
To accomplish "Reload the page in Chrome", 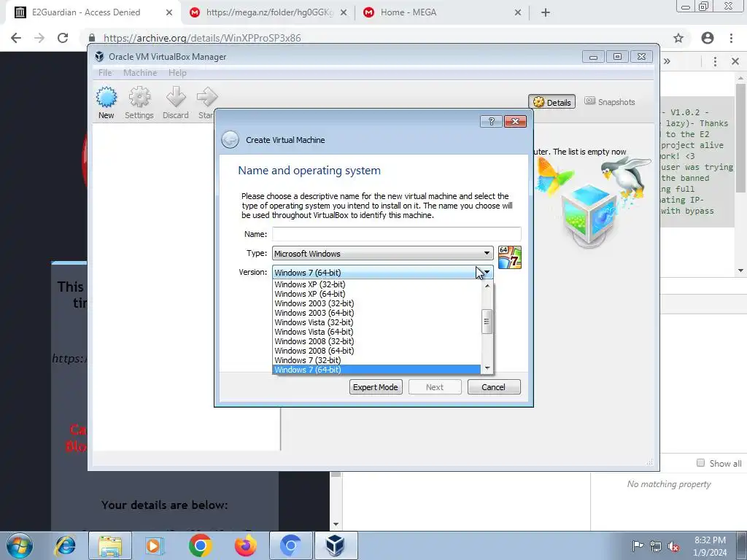I will [x=63, y=38].
